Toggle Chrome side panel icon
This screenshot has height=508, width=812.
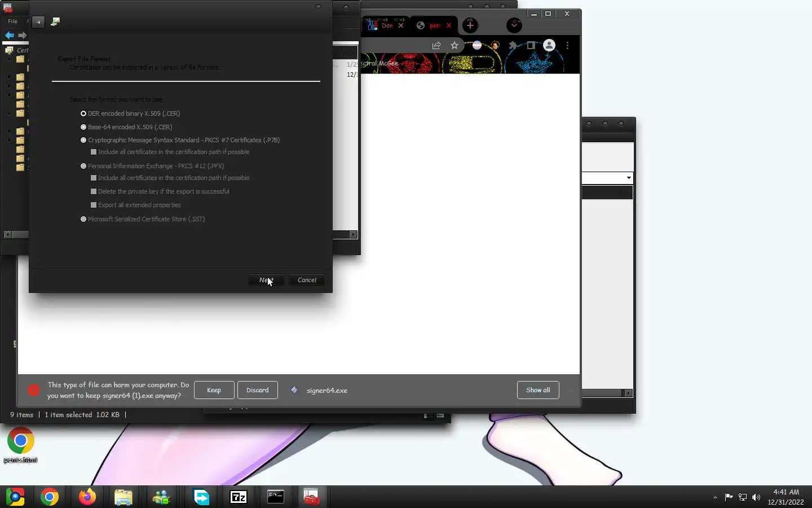(531, 46)
